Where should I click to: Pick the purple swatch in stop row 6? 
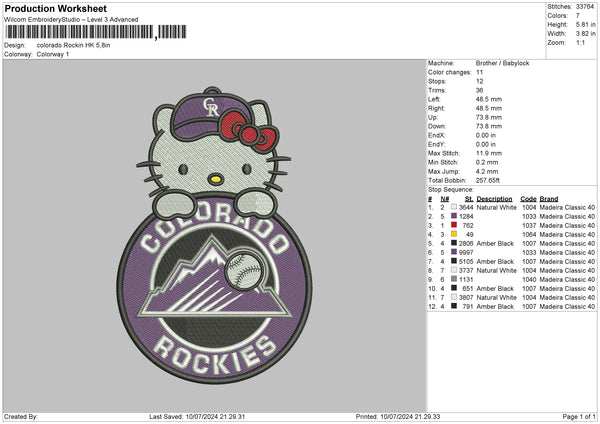[454, 252]
